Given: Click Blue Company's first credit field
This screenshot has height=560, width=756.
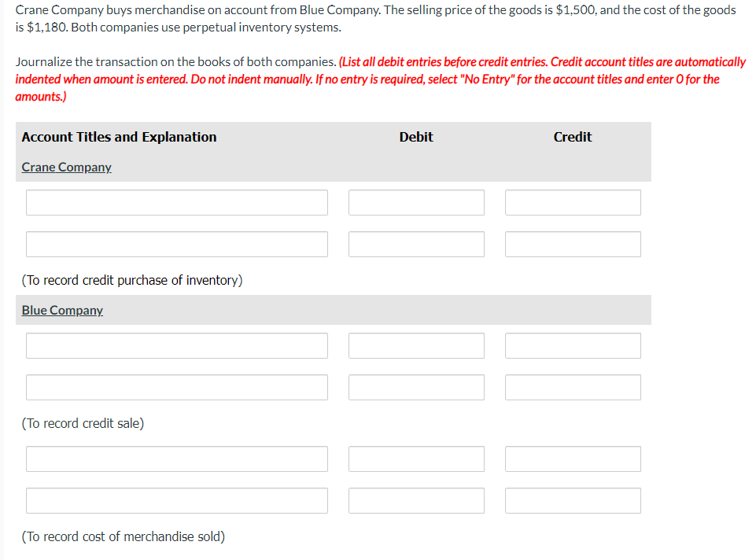Looking at the screenshot, I should [x=572, y=345].
